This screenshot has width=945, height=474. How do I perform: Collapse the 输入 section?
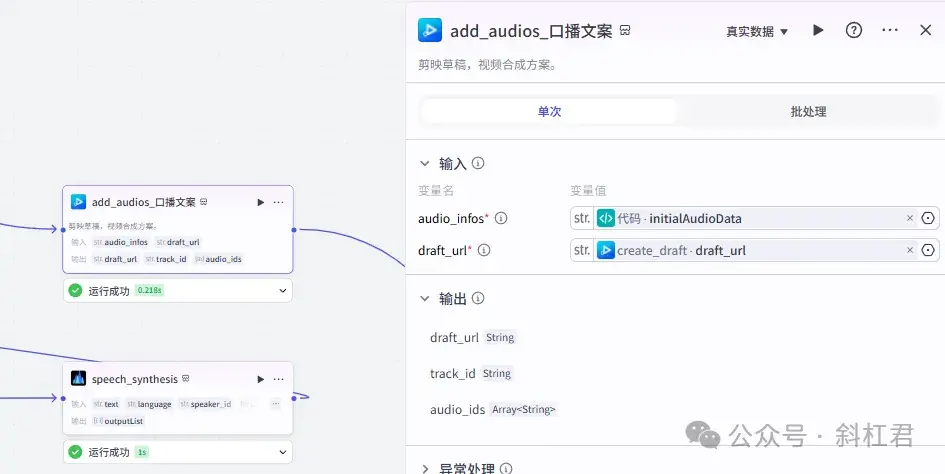425,163
